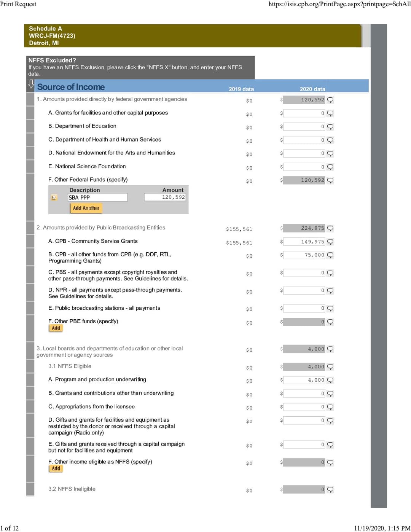Image resolution: width=411 pixels, height=532 pixels.
Task: Click Add under Other income eligible as NFFS
Action: 56,468
